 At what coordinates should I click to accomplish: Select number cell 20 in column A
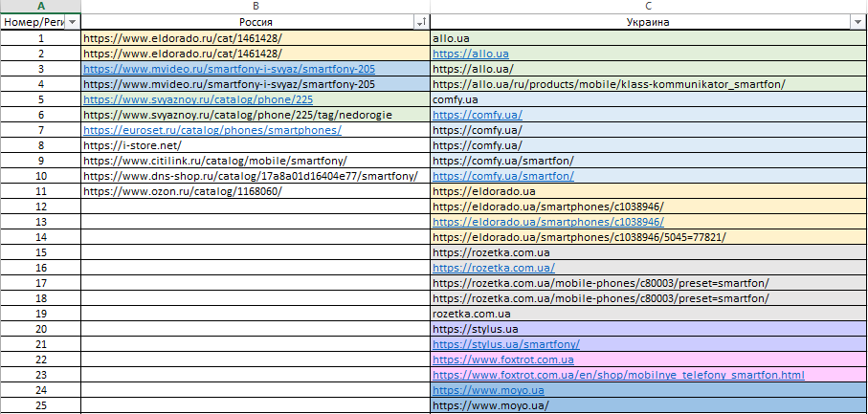[x=40, y=329]
